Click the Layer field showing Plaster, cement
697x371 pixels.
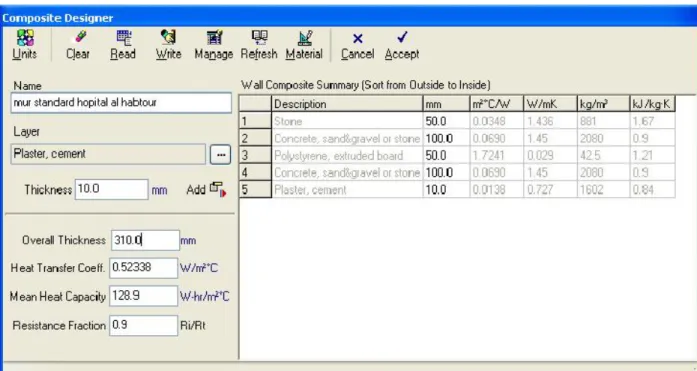[x=108, y=154]
